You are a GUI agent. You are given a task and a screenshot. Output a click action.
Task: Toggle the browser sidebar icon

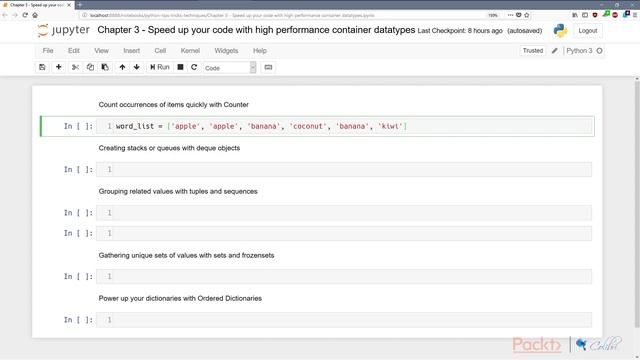(585, 15)
